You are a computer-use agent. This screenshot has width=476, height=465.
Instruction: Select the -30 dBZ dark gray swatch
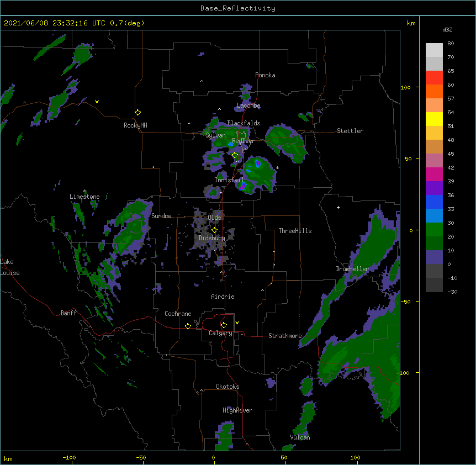[x=434, y=285]
